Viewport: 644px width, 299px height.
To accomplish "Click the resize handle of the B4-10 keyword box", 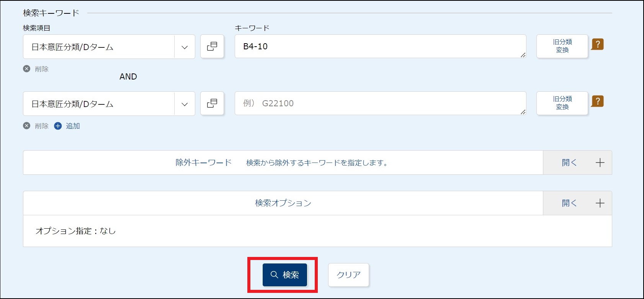I will pos(523,55).
